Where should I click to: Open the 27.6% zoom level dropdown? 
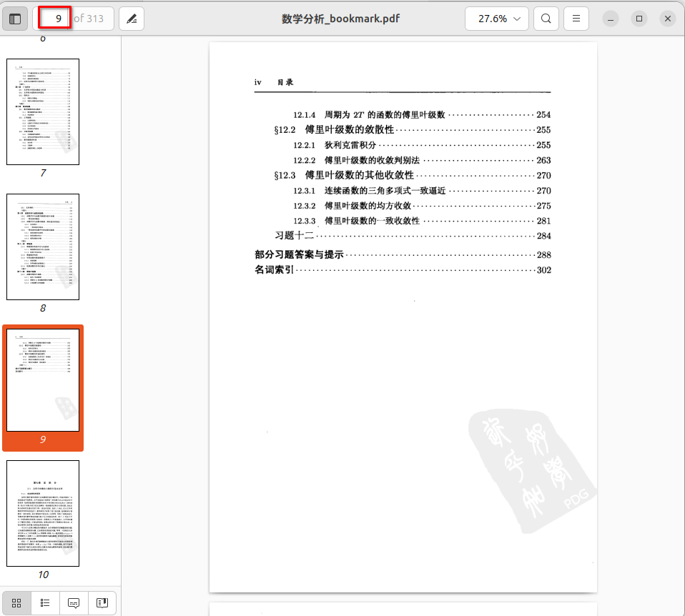click(497, 19)
